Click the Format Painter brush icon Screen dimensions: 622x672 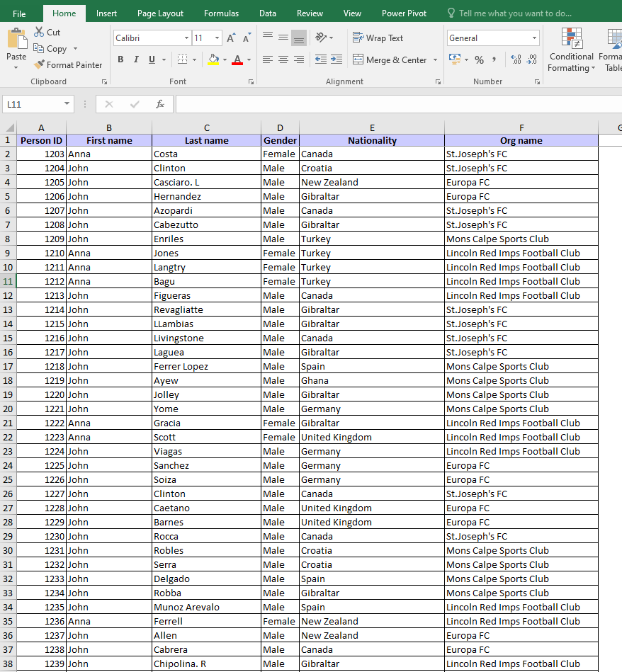click(39, 65)
